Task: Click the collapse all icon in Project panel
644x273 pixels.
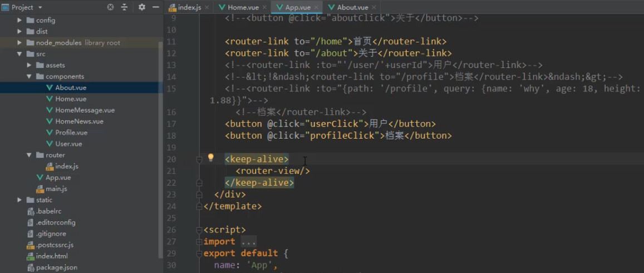Action: pos(124,7)
